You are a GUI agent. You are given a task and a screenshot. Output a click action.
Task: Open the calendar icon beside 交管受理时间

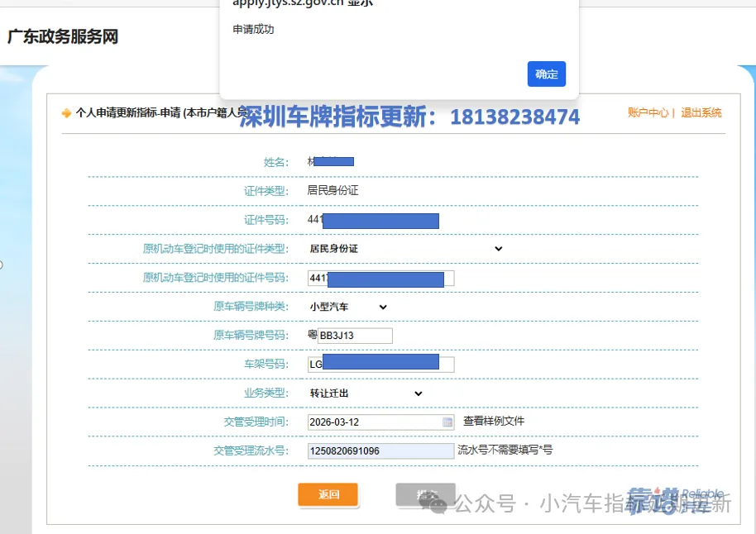click(447, 422)
